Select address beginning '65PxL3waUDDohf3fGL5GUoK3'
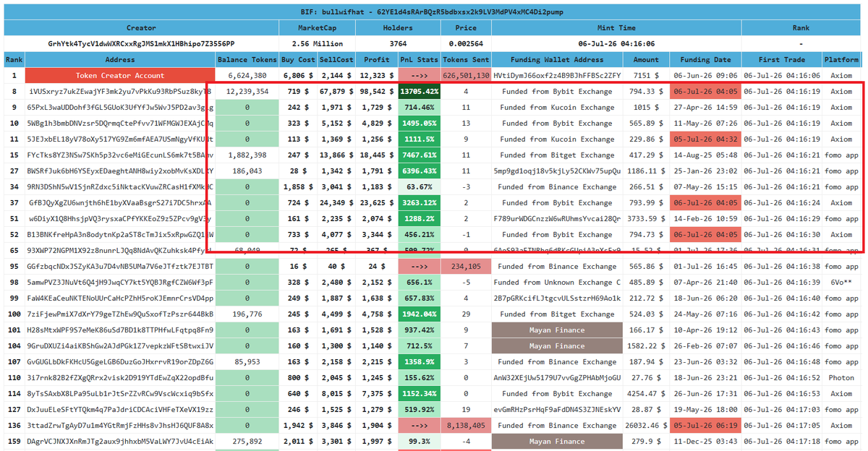This screenshot has width=868, height=451. tap(120, 107)
